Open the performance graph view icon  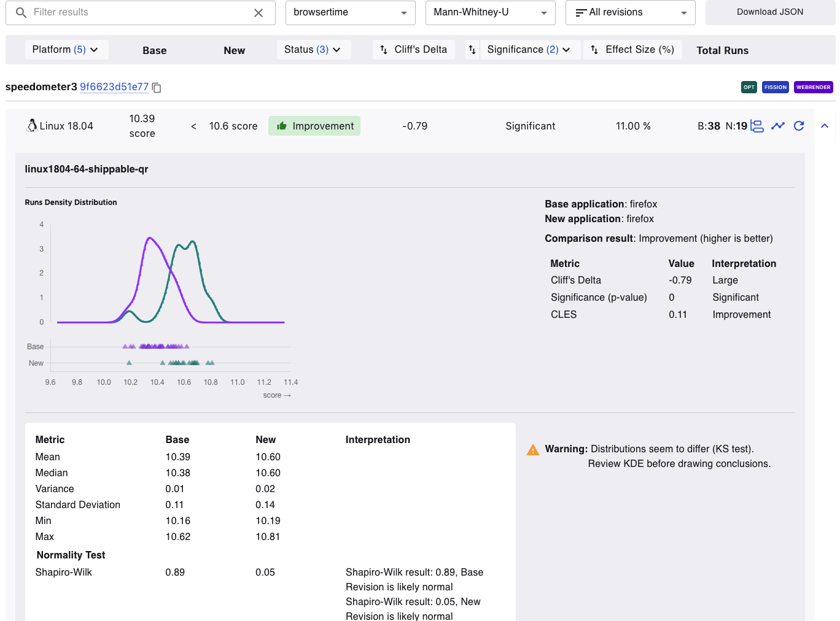pyautogui.click(x=778, y=126)
